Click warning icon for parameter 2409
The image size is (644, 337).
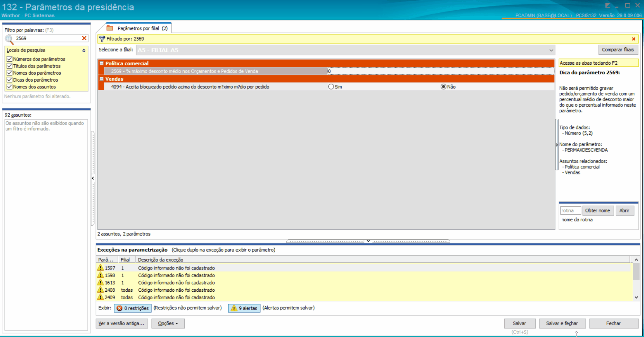pos(100,297)
